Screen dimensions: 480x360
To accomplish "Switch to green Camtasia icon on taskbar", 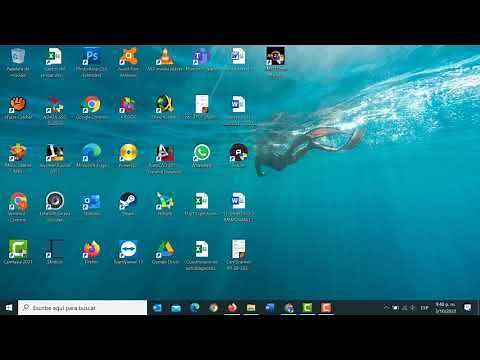I will tap(307, 308).
